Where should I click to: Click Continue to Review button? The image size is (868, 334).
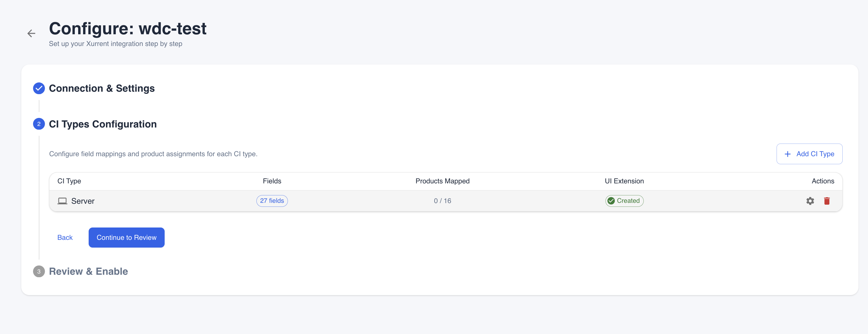(126, 237)
